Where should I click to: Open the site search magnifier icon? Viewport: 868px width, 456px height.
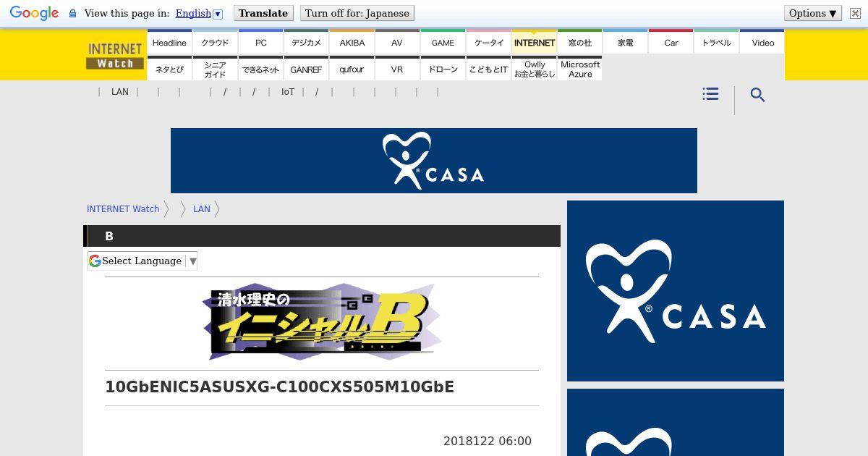(757, 95)
